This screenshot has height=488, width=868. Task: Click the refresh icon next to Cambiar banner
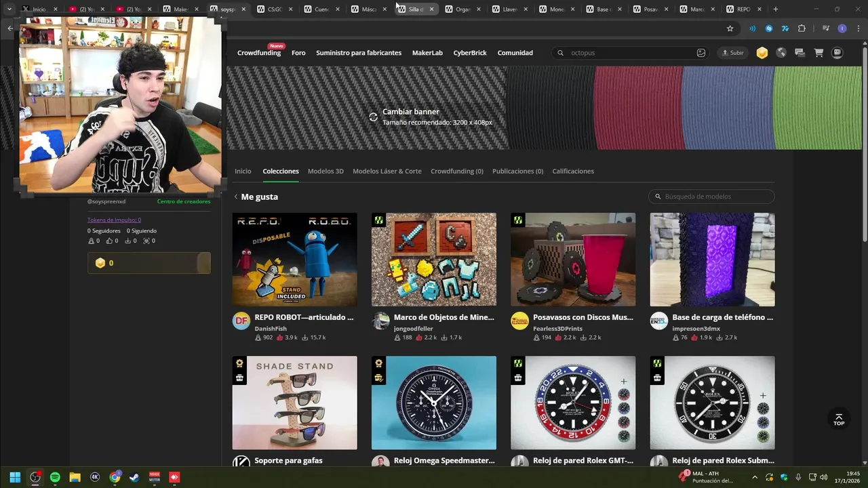[373, 117]
